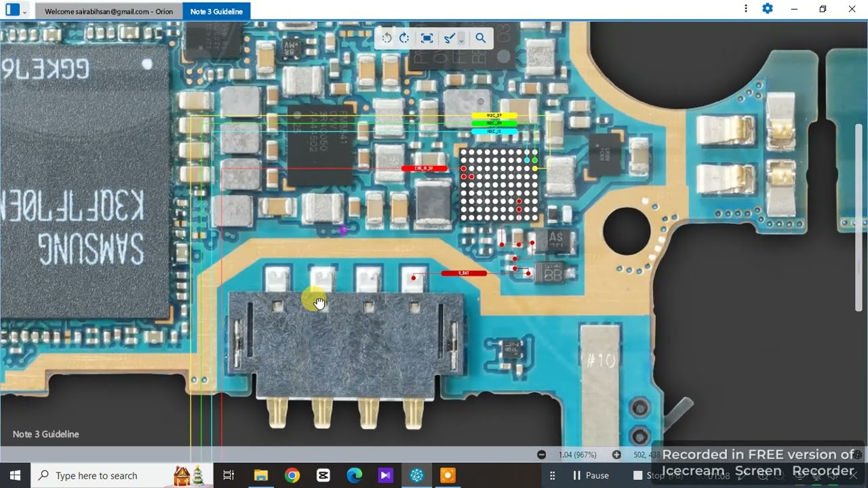Open CapCut from the taskbar
This screenshot has height=488, width=868.
pos(323,475)
